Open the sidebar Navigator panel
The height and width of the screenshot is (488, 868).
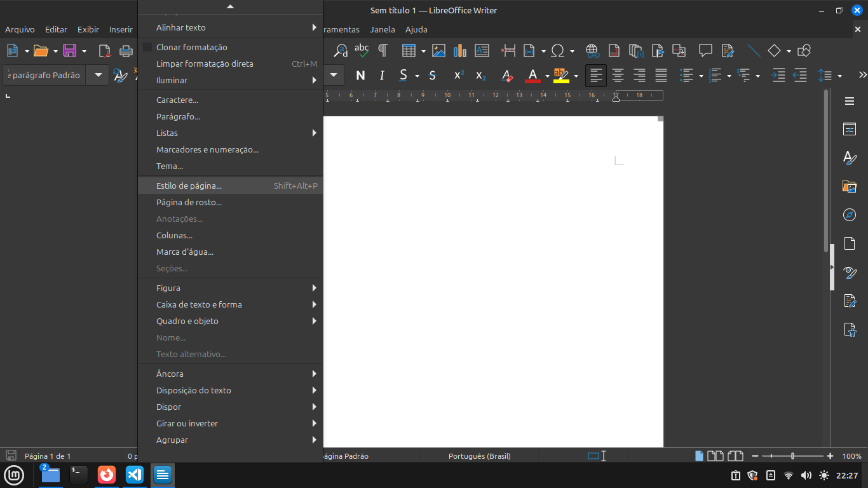[850, 215]
